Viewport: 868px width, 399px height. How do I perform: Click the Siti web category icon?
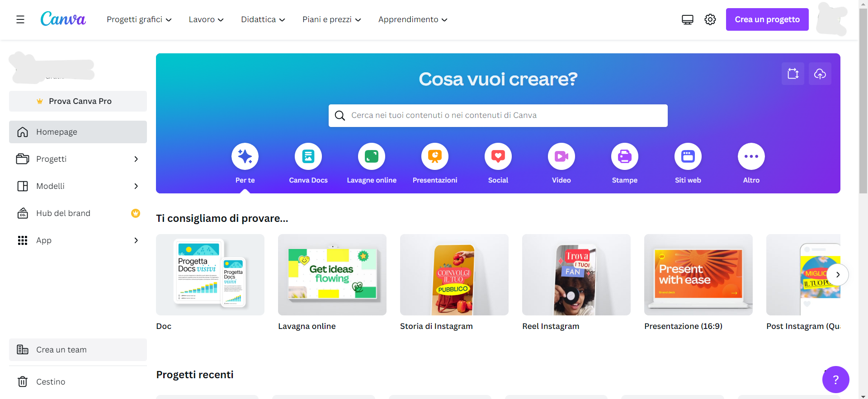pyautogui.click(x=688, y=157)
